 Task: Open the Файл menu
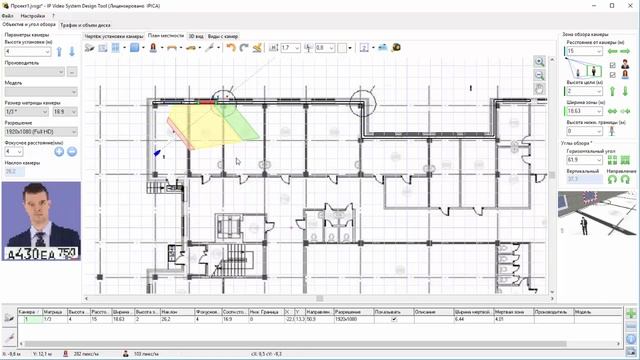click(7, 16)
